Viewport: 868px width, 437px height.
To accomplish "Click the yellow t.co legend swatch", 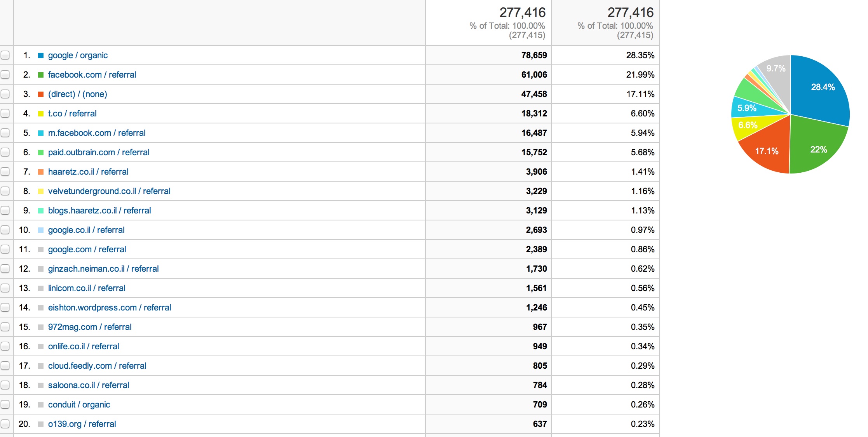I will (41, 114).
